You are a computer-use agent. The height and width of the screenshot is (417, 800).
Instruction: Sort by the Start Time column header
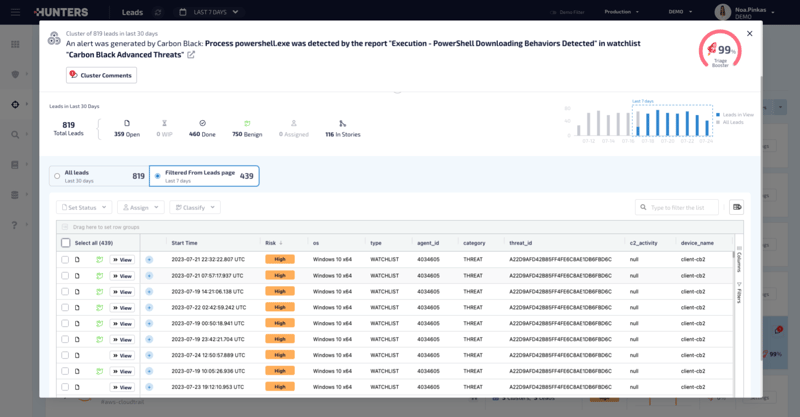click(x=184, y=243)
